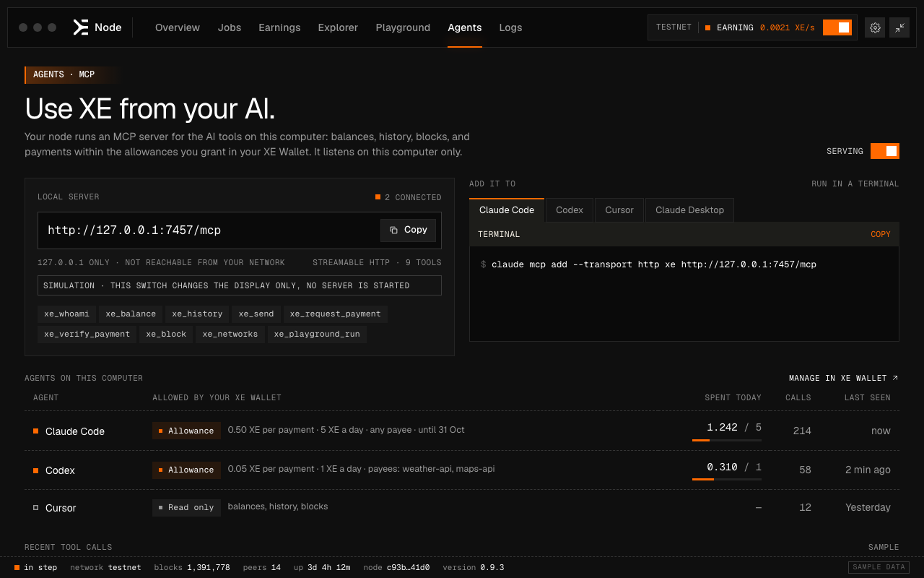The image size is (924, 578).
Task: Switch to the Cursor setup tab
Action: coord(619,210)
